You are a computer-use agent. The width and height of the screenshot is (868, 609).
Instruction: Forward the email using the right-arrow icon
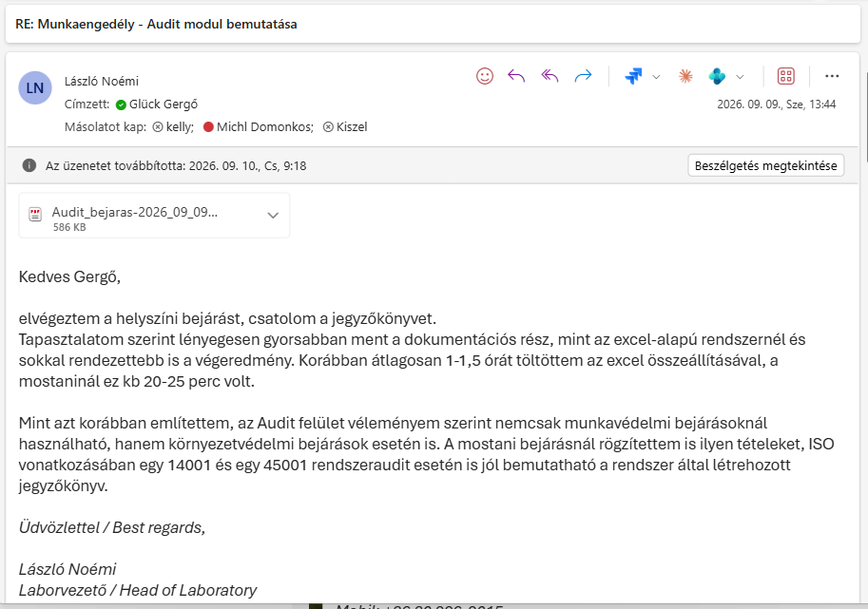tap(583, 76)
